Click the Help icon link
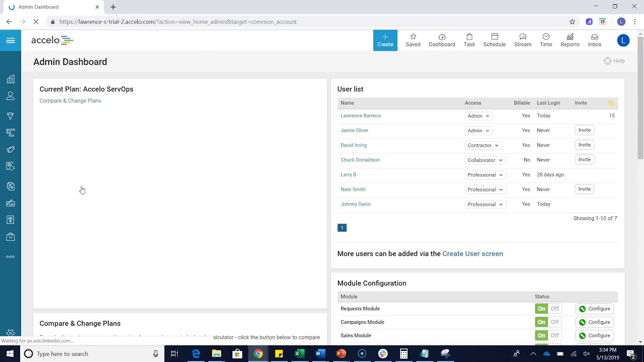The width and height of the screenshot is (644, 362). click(614, 61)
